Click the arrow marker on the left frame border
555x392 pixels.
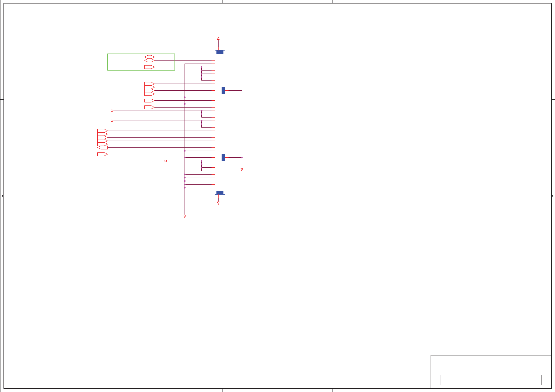click(2, 196)
